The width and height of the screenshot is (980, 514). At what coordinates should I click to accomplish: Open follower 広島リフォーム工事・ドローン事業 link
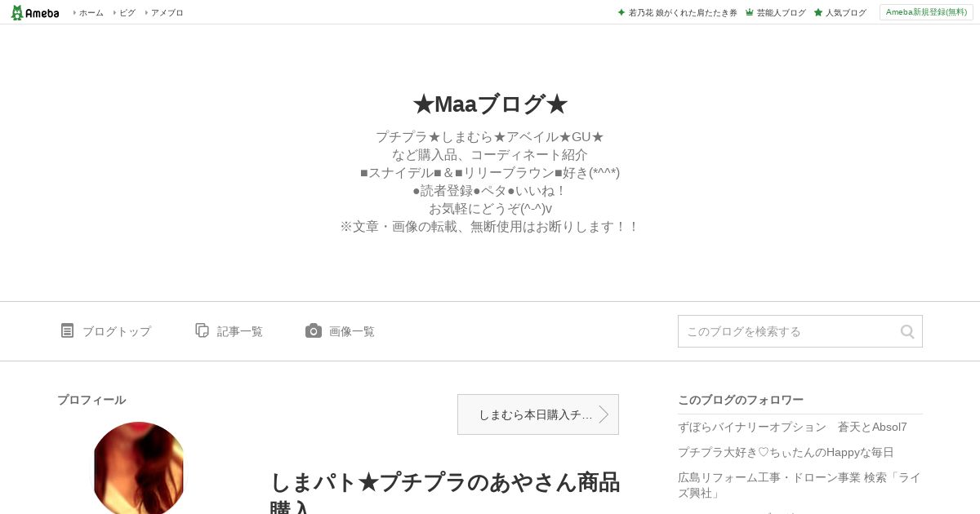click(800, 485)
